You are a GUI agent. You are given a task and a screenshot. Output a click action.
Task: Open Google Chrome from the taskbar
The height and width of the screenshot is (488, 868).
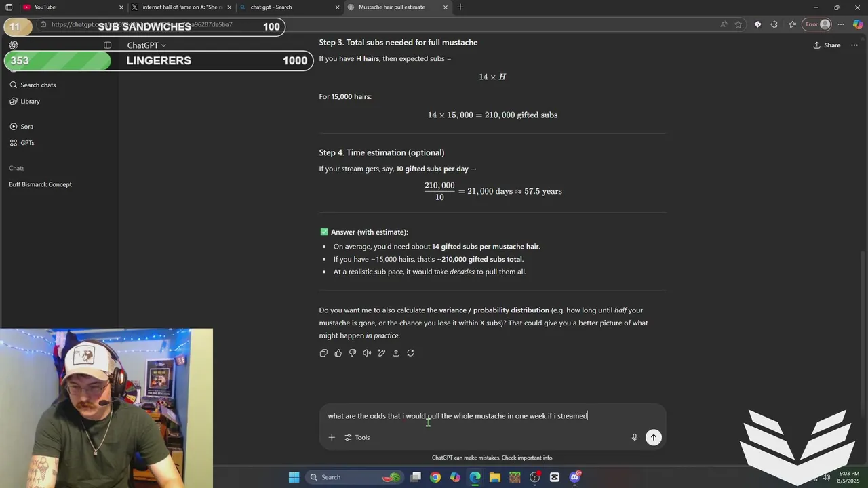435,477
